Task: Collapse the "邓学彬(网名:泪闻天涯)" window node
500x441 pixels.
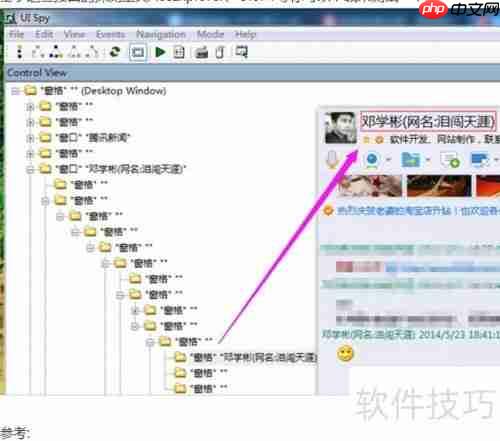Action: [30, 169]
